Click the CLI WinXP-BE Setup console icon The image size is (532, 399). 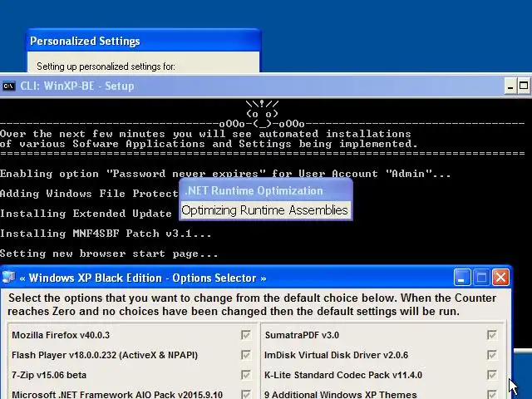pyautogui.click(x=8, y=86)
